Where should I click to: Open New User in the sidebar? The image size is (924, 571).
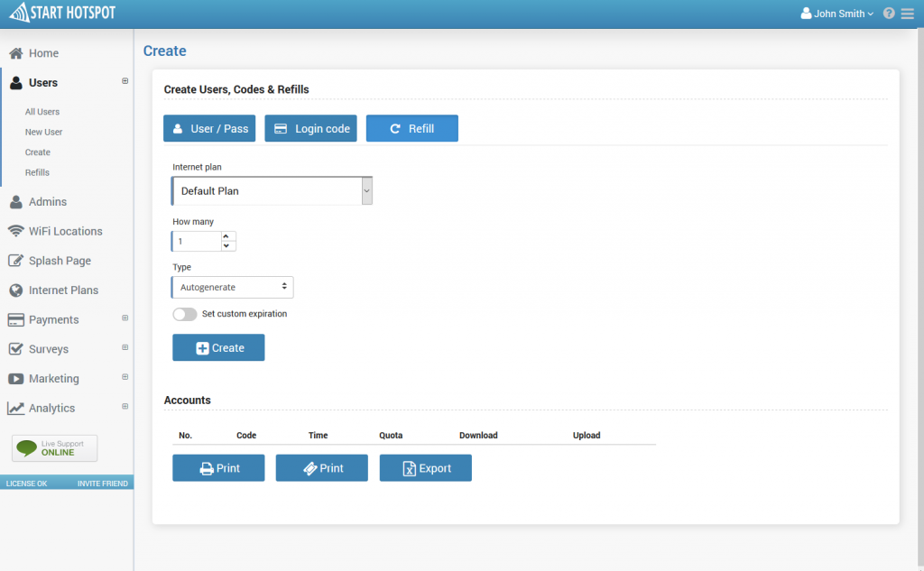pos(43,132)
